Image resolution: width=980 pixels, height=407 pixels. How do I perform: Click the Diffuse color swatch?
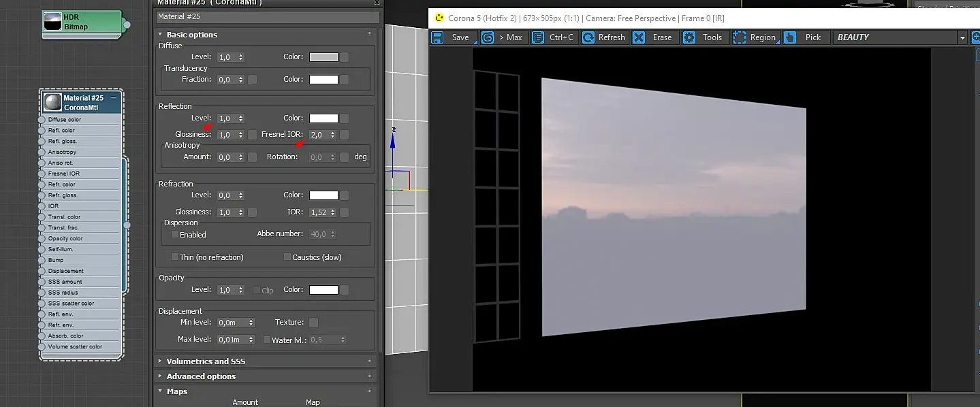[323, 57]
